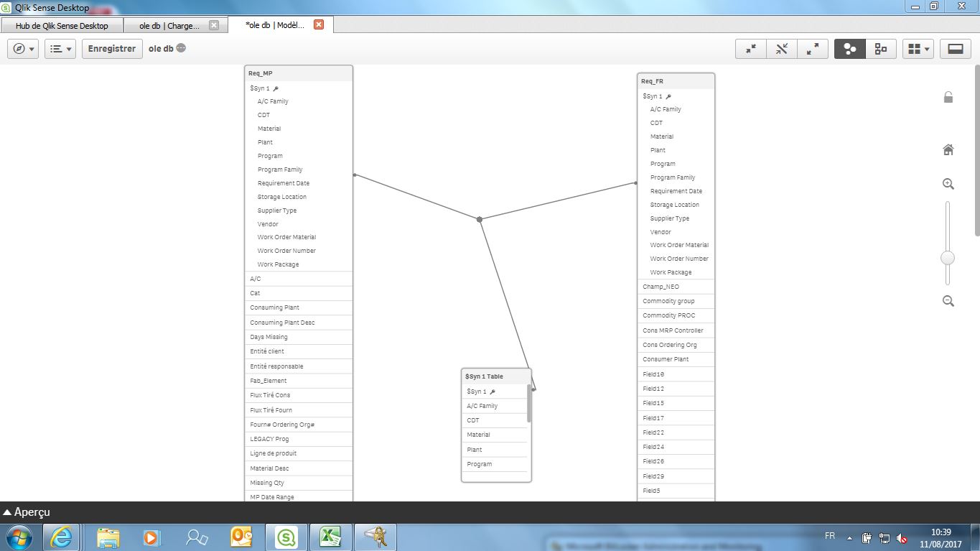Expand all tables in the toolbar

click(813, 49)
